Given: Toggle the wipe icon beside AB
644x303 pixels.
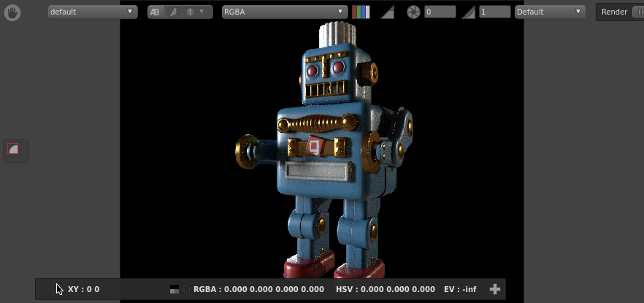Looking at the screenshot, I should (173, 12).
